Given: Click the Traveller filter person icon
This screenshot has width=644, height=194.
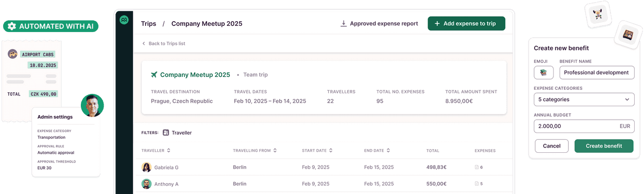Looking at the screenshot, I should [166, 133].
